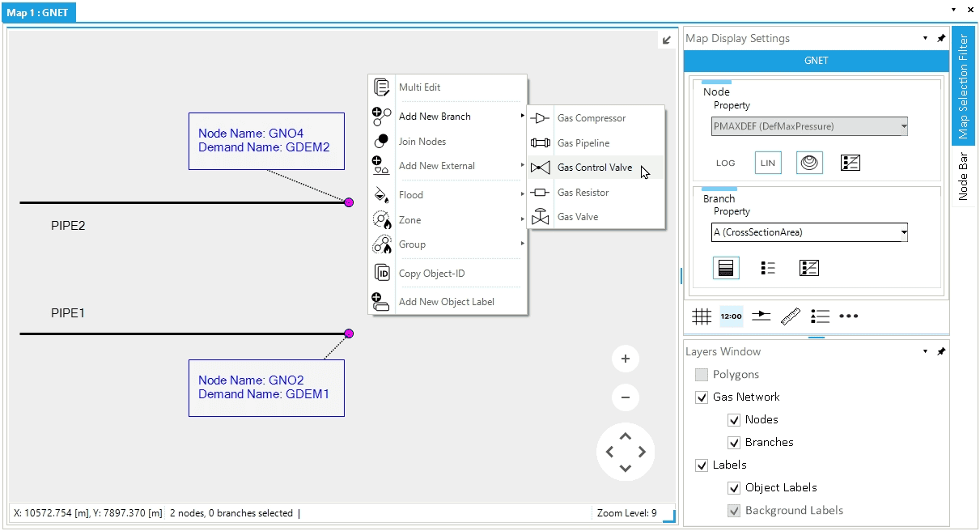Click the Gas Valve icon in the submenu

pos(540,217)
